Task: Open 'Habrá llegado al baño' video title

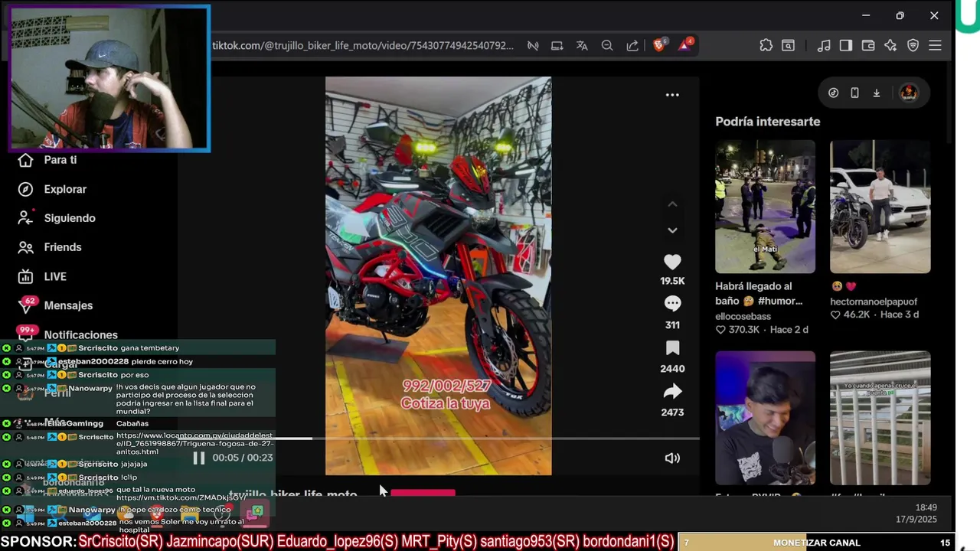Action: pos(759,294)
